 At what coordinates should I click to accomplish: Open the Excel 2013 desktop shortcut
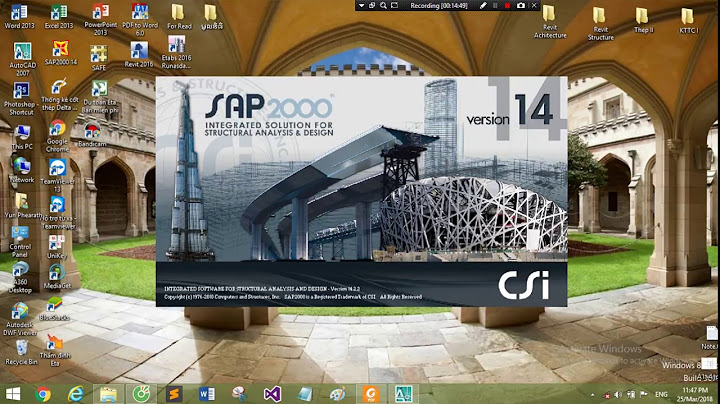(x=59, y=17)
